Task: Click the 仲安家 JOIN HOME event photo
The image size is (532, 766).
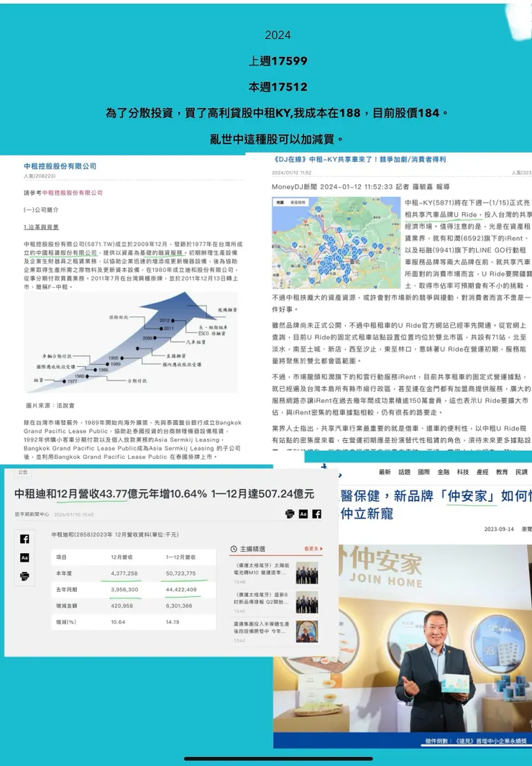Action: 403,640
